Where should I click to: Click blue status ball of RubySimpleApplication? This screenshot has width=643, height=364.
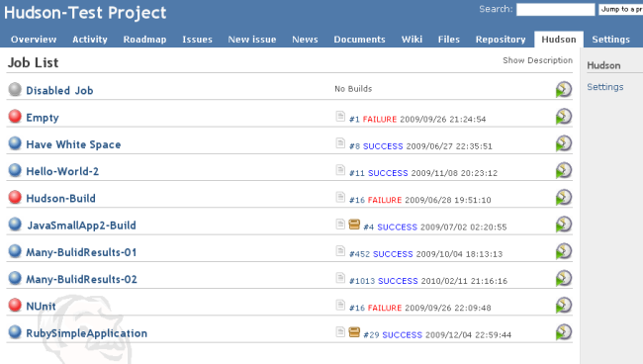pos(15,332)
